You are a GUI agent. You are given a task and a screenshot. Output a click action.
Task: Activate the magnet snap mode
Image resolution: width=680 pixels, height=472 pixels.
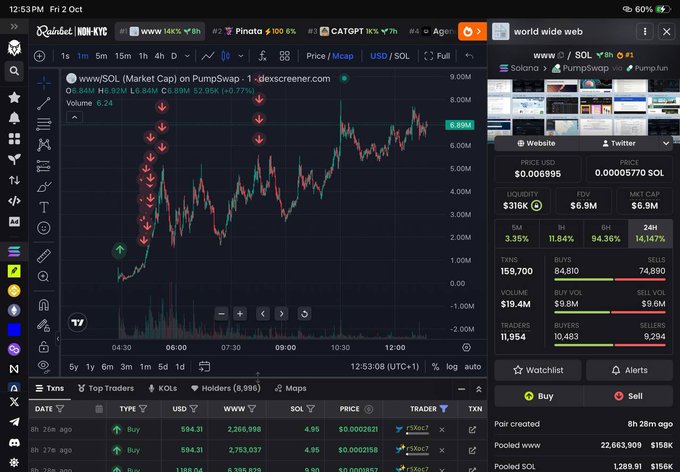tap(44, 305)
